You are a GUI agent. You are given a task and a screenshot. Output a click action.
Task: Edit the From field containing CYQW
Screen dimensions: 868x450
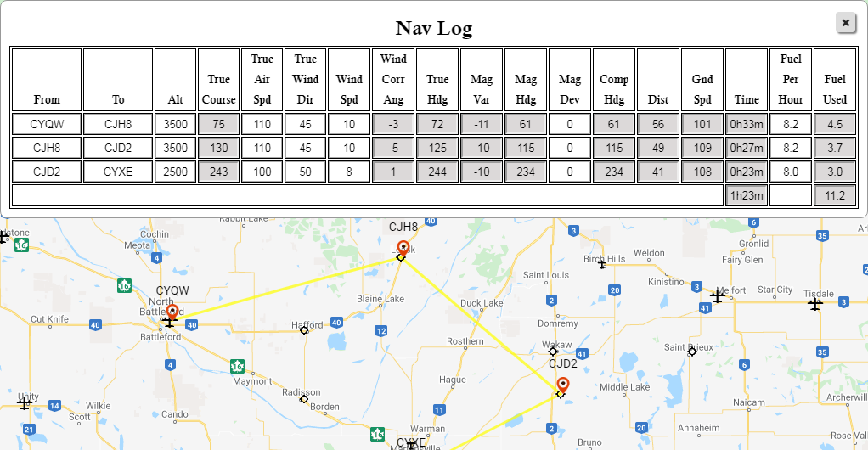pyautogui.click(x=47, y=124)
